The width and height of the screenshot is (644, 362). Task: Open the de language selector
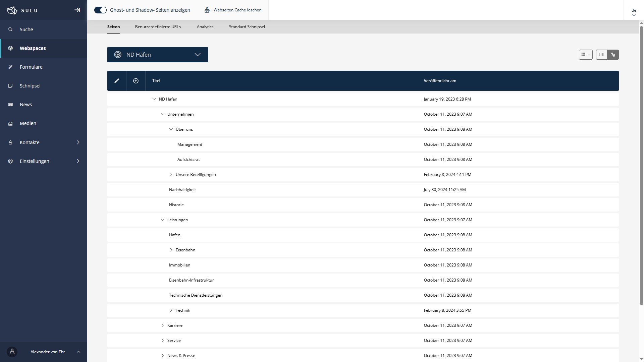(x=634, y=12)
